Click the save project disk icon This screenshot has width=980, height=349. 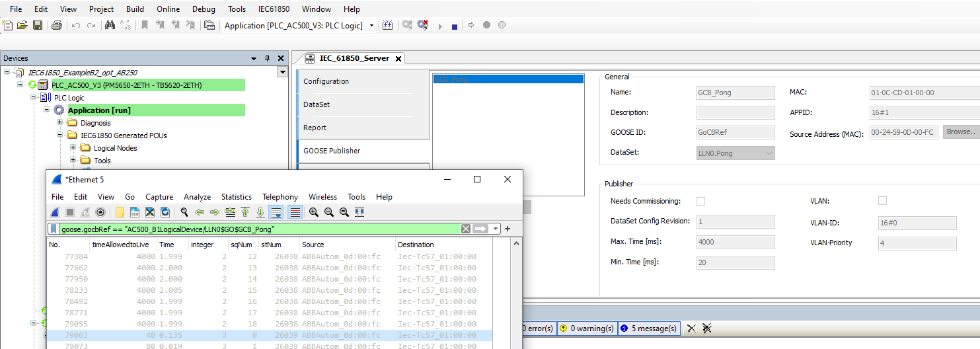click(38, 26)
